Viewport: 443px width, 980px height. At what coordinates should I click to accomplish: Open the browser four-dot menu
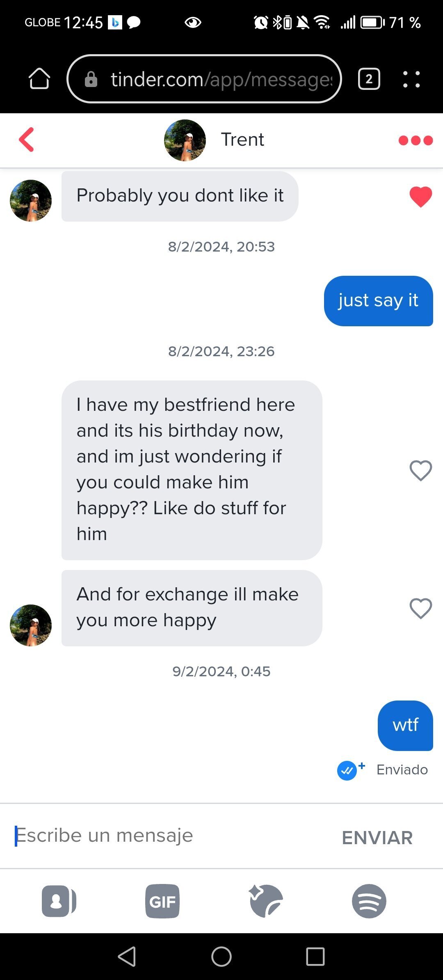[x=411, y=79]
